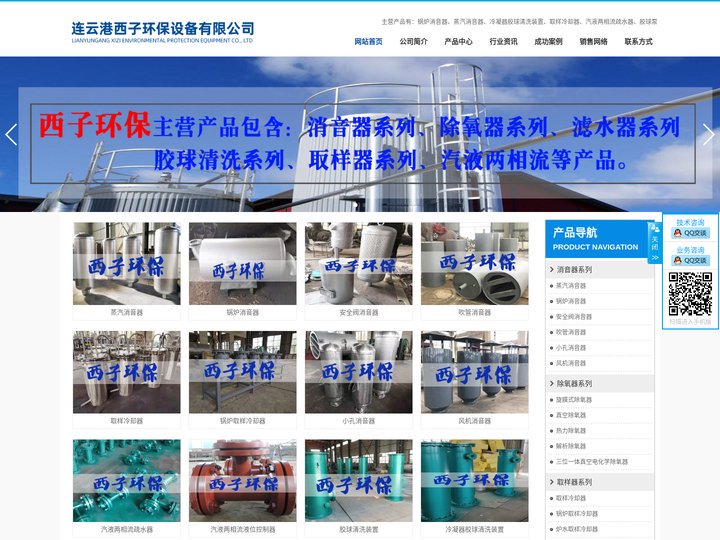Screen dimensions: 720x540
Task: Expand the 消音器系列 category header
Action: 599,270
